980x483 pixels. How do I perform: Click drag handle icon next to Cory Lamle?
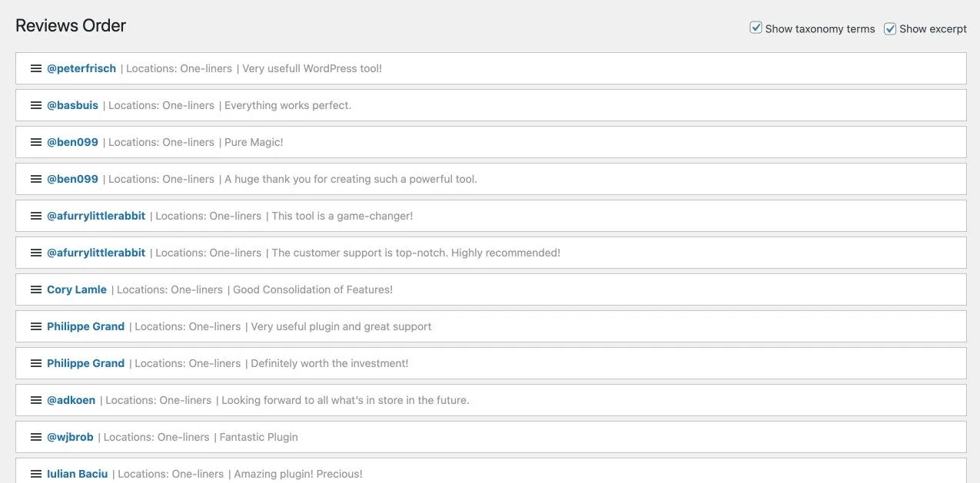click(36, 289)
